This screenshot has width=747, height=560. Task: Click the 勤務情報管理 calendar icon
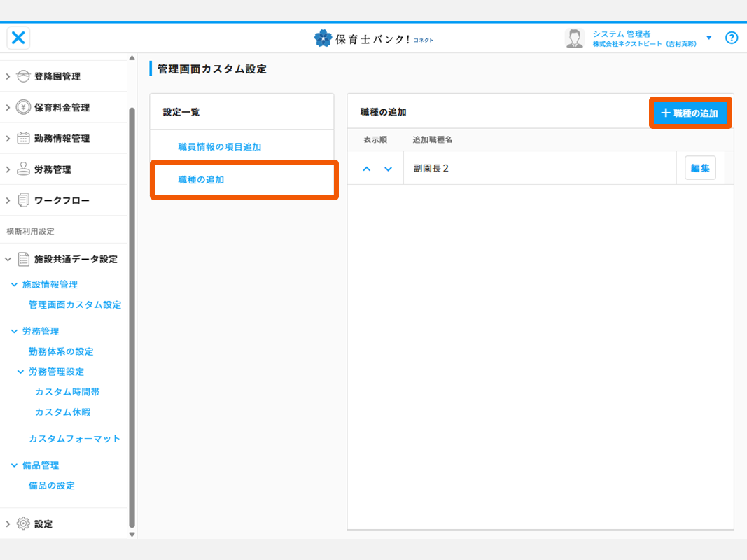coord(23,139)
